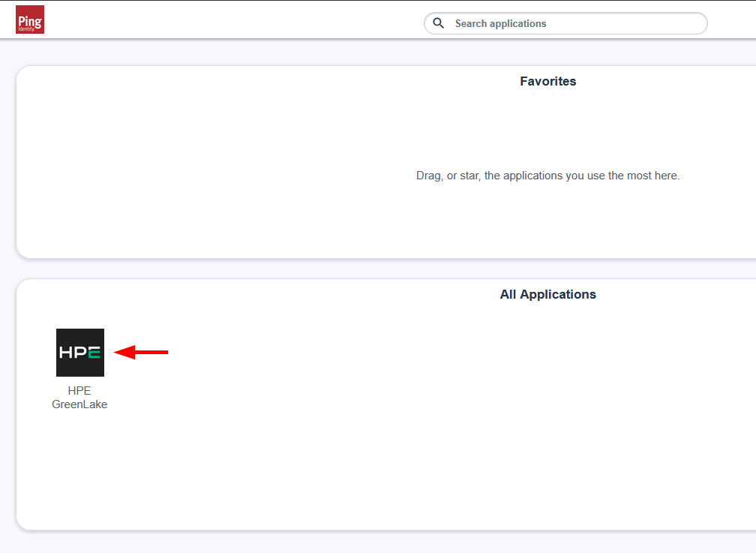Open the HPE GreenLake application tile
The height and width of the screenshot is (553, 756).
pos(80,353)
